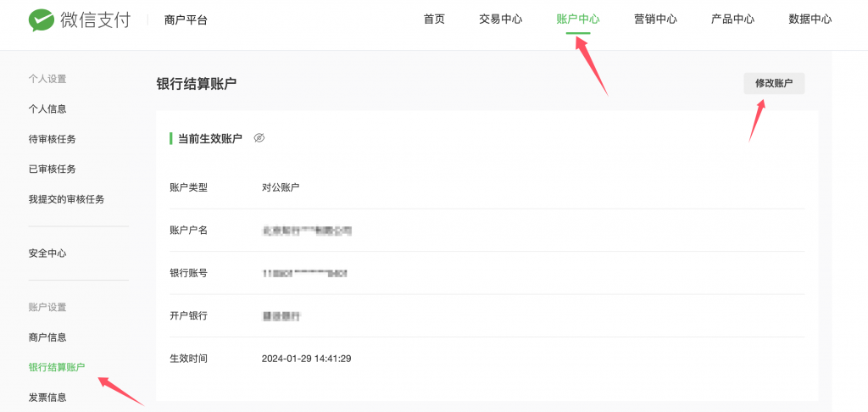868x412 pixels.
Task: Click the 生效时间 timestamp value
Action: coord(306,359)
